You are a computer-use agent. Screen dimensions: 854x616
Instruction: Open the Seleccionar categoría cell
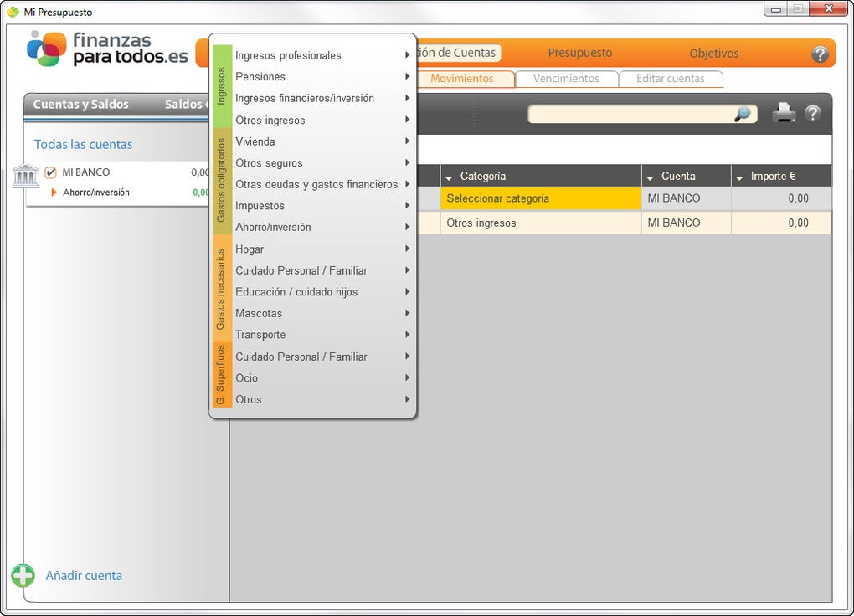coord(541,198)
